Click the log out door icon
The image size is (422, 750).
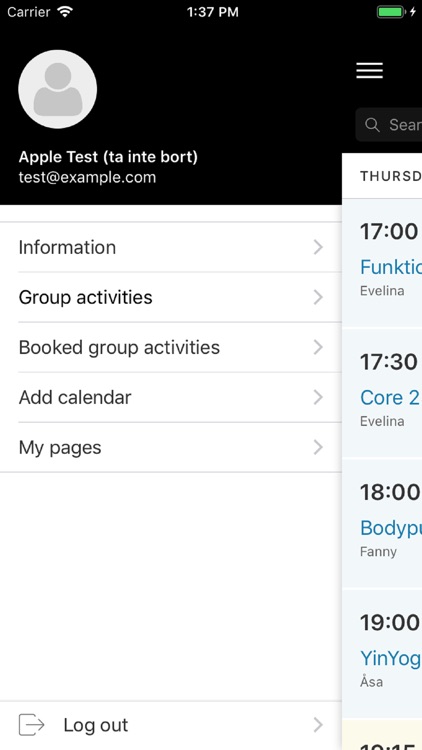pyautogui.click(x=32, y=725)
